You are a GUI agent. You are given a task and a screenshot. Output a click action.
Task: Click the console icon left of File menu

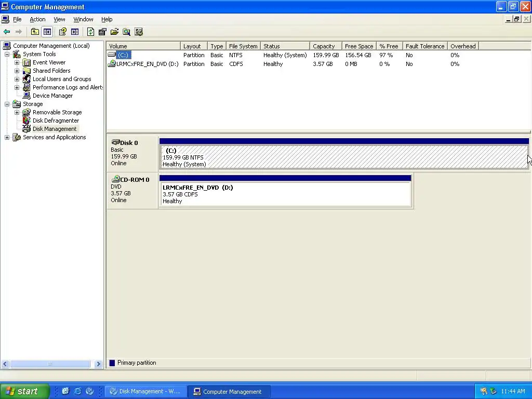click(x=5, y=19)
